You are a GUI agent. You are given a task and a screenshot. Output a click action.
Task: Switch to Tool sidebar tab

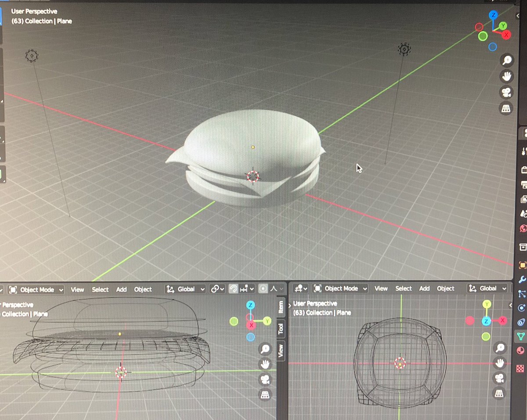pyautogui.click(x=281, y=329)
